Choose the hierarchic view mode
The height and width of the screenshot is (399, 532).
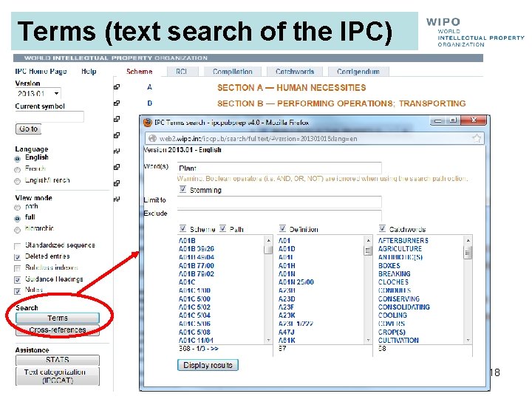[x=17, y=231]
